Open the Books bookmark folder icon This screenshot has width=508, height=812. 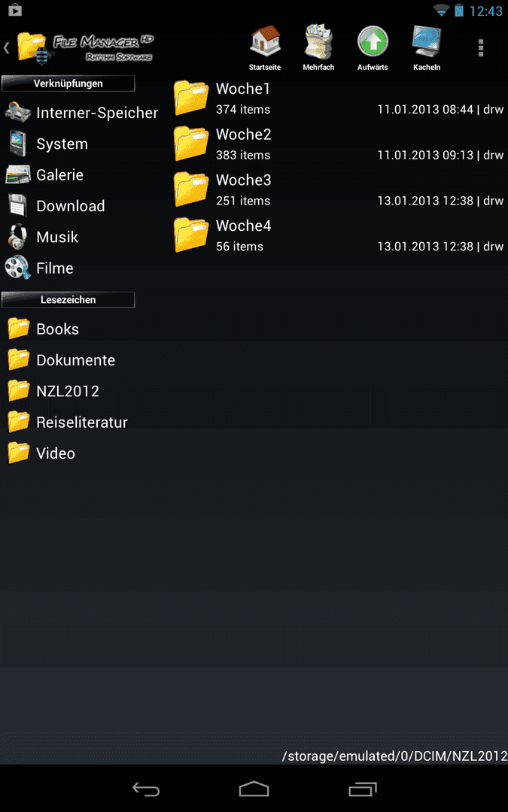pos(19,329)
